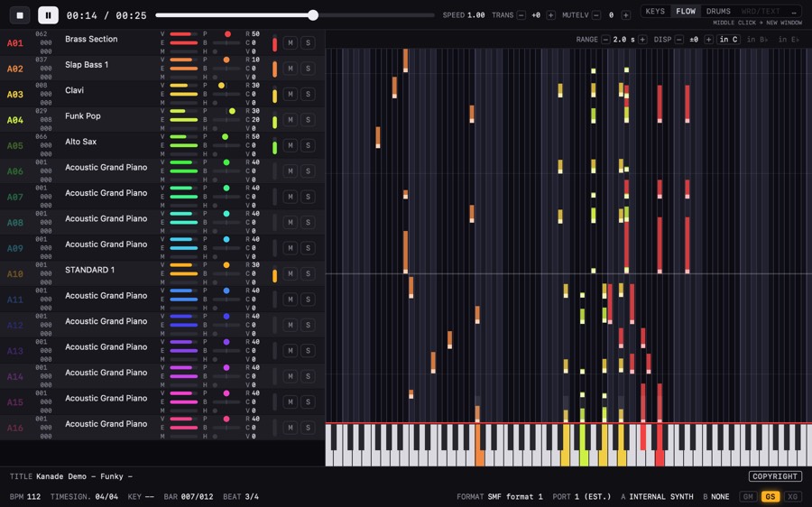This screenshot has width=812, height=507.
Task: Select the 'in C' display key option
Action: click(x=728, y=40)
